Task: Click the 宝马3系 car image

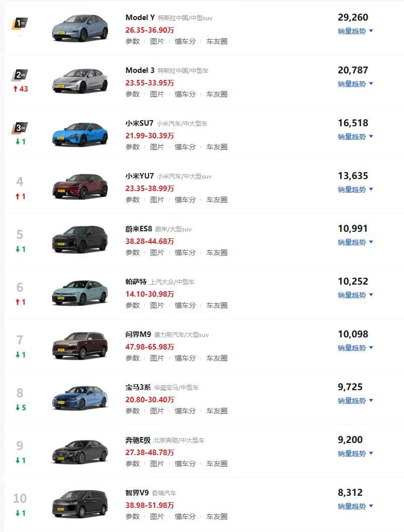Action: click(80, 398)
